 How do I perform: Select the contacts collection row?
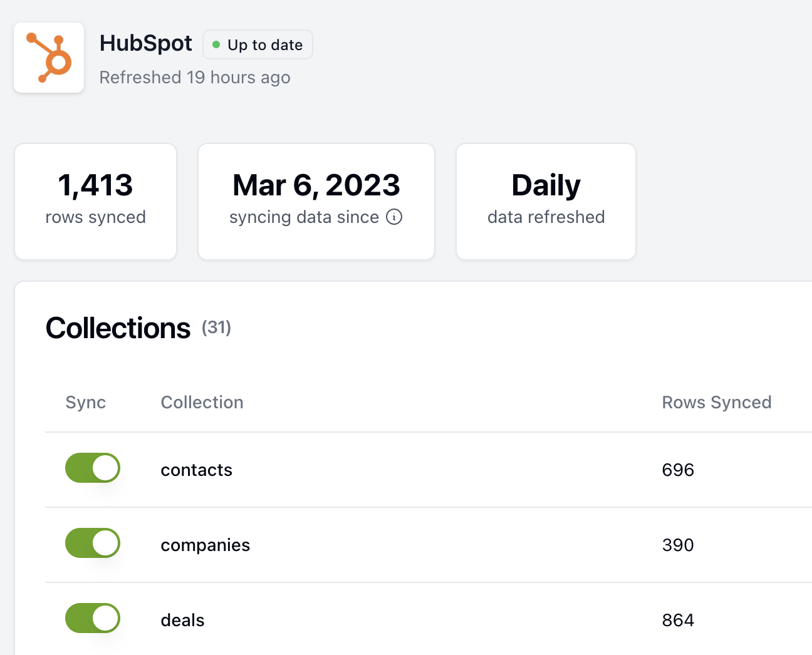point(196,470)
